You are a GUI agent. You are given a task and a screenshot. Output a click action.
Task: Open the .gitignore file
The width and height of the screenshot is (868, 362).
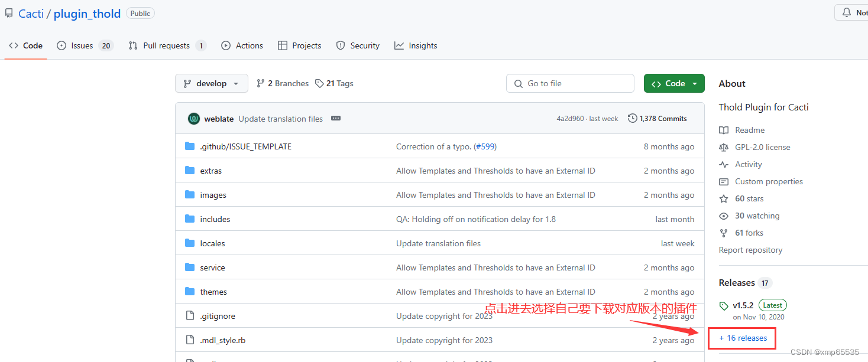pos(218,316)
